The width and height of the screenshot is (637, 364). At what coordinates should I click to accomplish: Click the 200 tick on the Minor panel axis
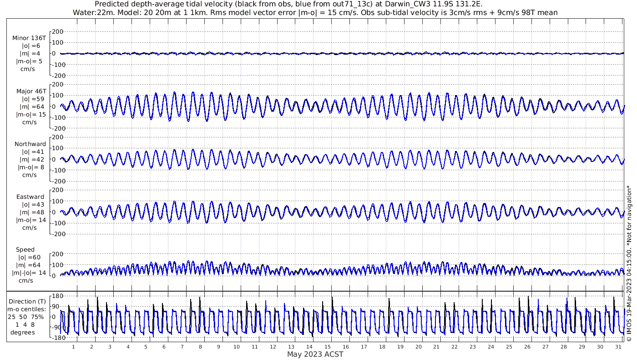click(57, 32)
